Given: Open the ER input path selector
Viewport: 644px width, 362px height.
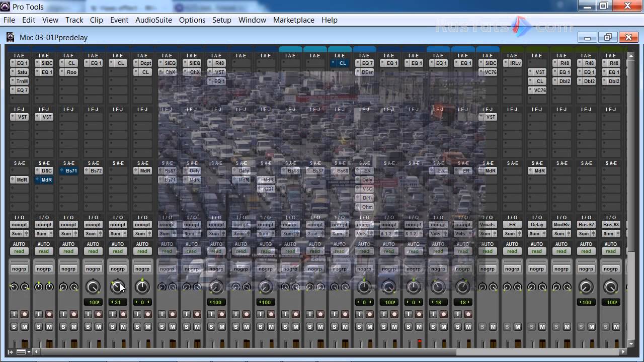Looking at the screenshot, I should coord(512,225).
